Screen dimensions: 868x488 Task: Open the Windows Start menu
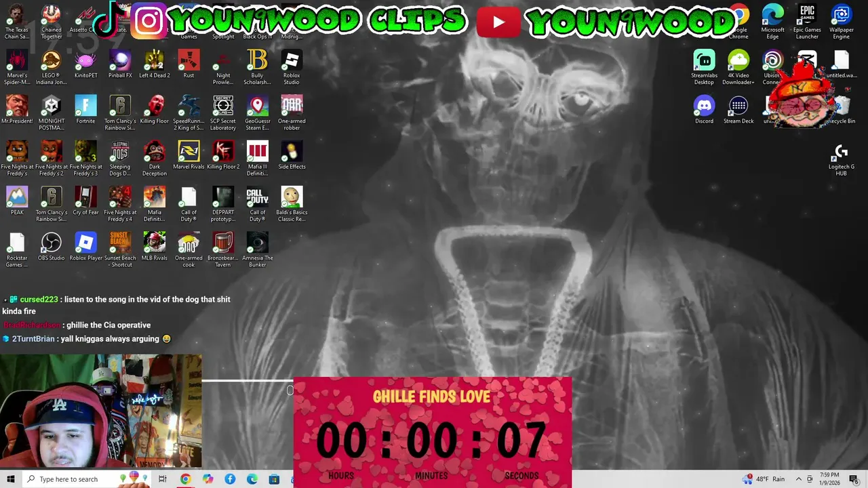(10, 479)
